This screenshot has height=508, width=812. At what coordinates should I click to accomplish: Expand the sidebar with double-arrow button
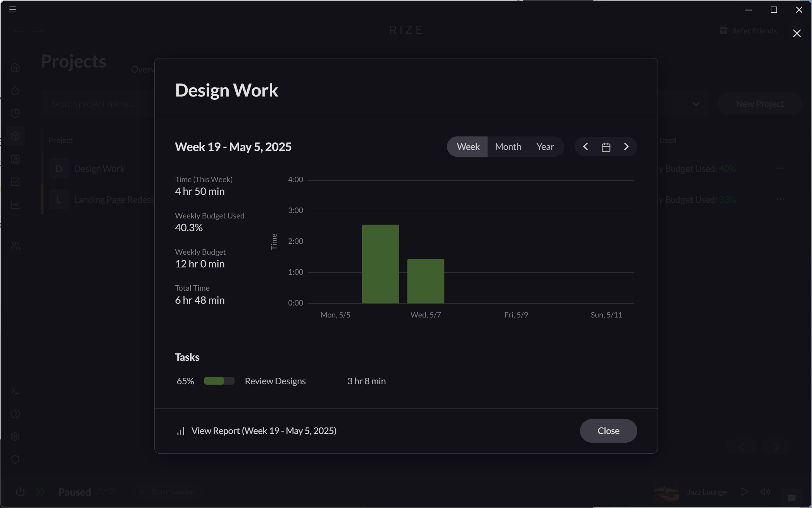point(40,492)
